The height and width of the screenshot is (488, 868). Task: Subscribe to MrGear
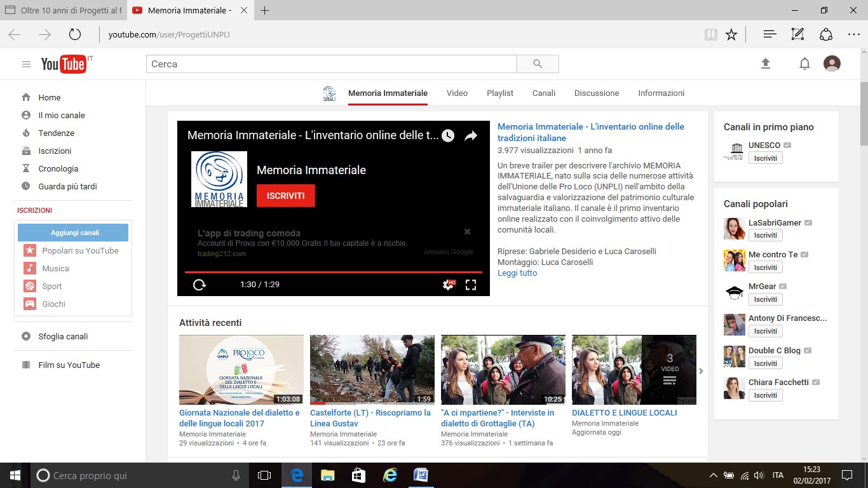[x=766, y=299]
